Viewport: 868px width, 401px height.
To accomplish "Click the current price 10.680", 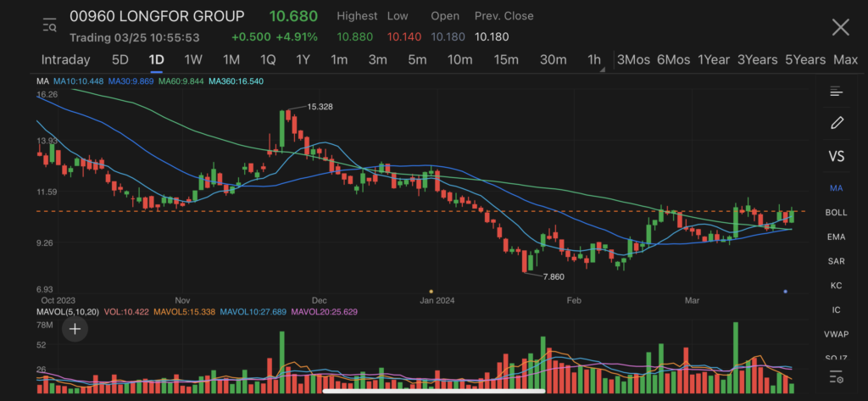I will click(293, 16).
